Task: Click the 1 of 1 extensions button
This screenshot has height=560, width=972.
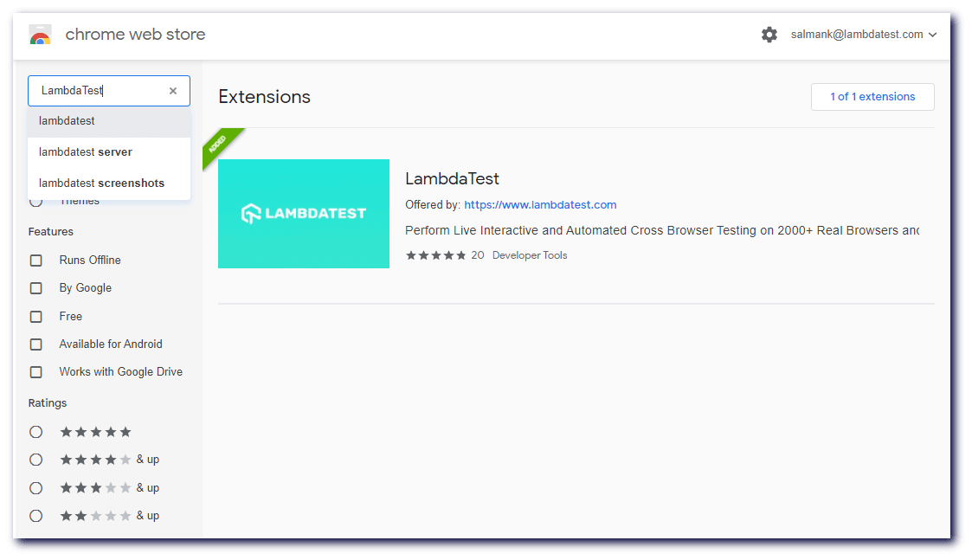Action: click(872, 96)
